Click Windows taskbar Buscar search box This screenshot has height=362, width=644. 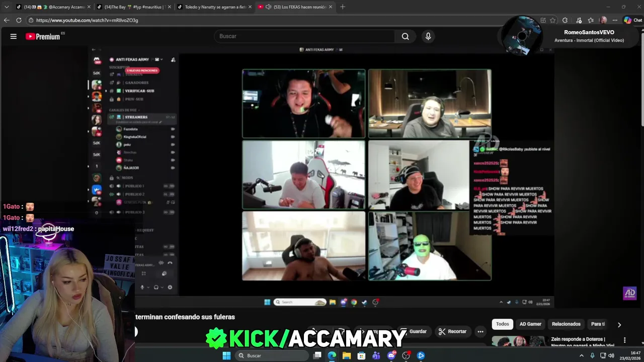tap(272, 355)
